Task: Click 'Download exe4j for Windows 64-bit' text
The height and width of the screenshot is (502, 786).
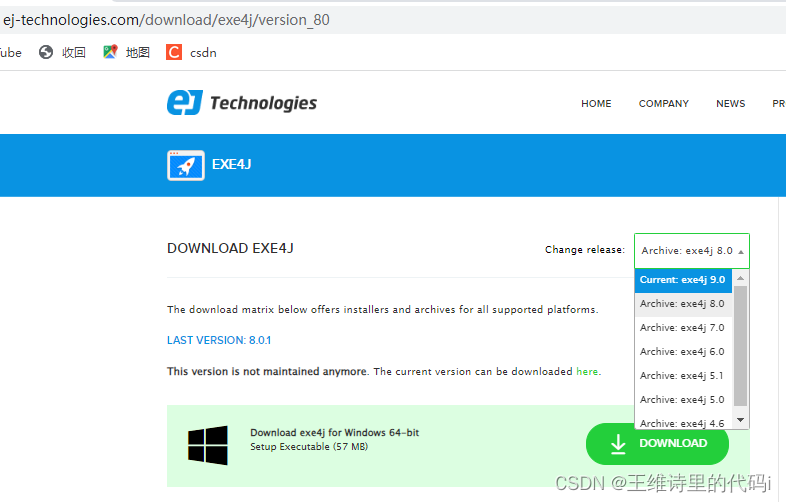Action: (334, 432)
